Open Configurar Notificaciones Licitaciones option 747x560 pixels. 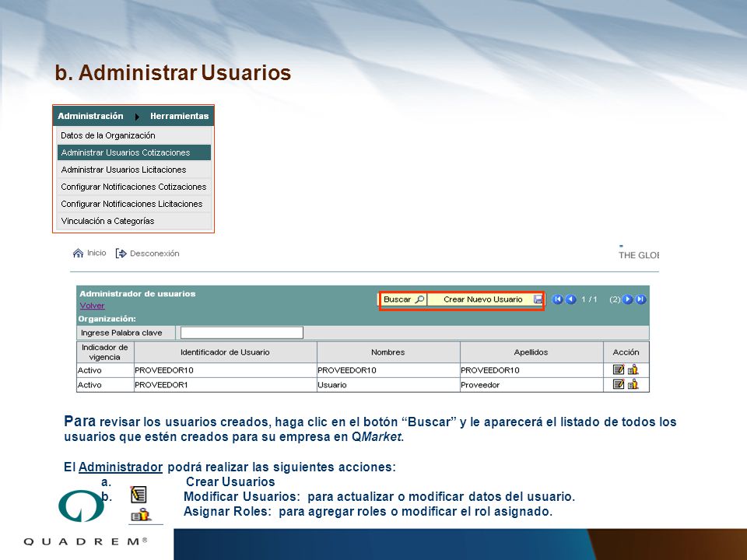click(x=134, y=204)
